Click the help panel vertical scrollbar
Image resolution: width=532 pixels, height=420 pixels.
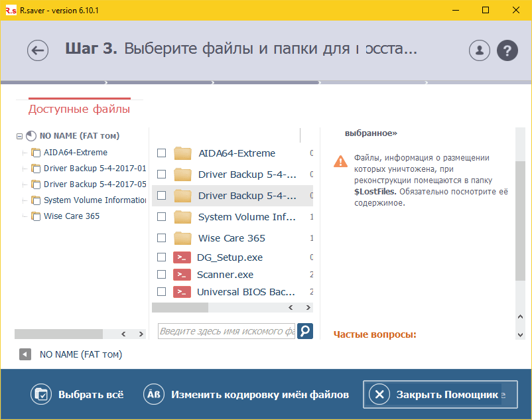pyautogui.click(x=519, y=219)
